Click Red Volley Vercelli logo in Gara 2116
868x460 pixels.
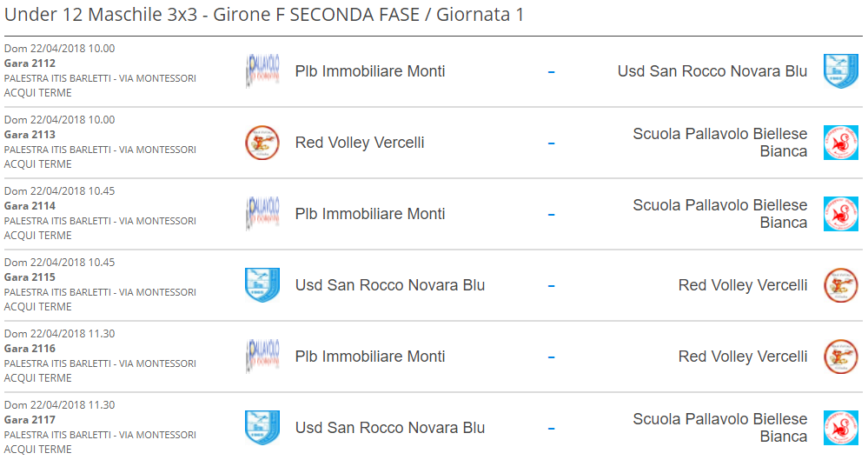pyautogui.click(x=841, y=357)
